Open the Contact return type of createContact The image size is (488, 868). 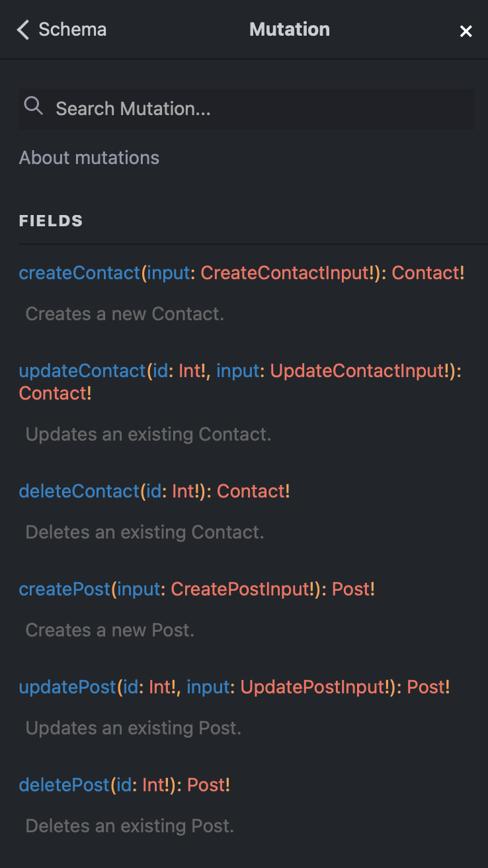coord(428,273)
